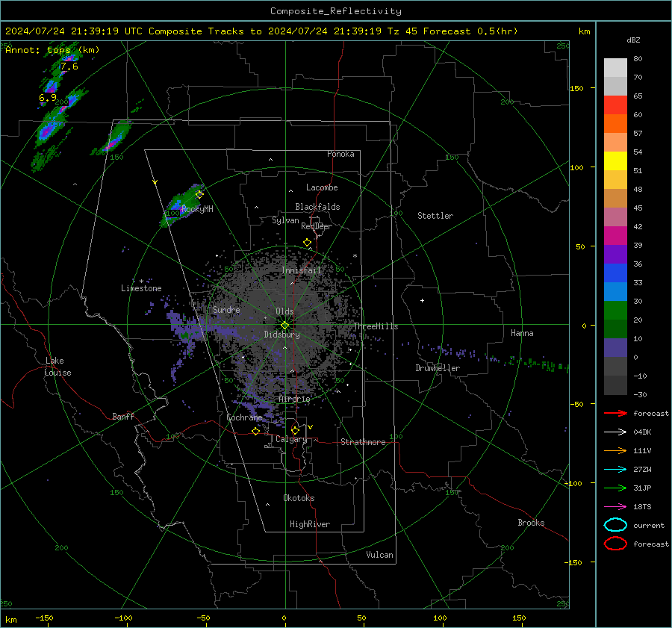
Task: Select the 36 dBZ purple color swatch
Action: [x=615, y=254]
